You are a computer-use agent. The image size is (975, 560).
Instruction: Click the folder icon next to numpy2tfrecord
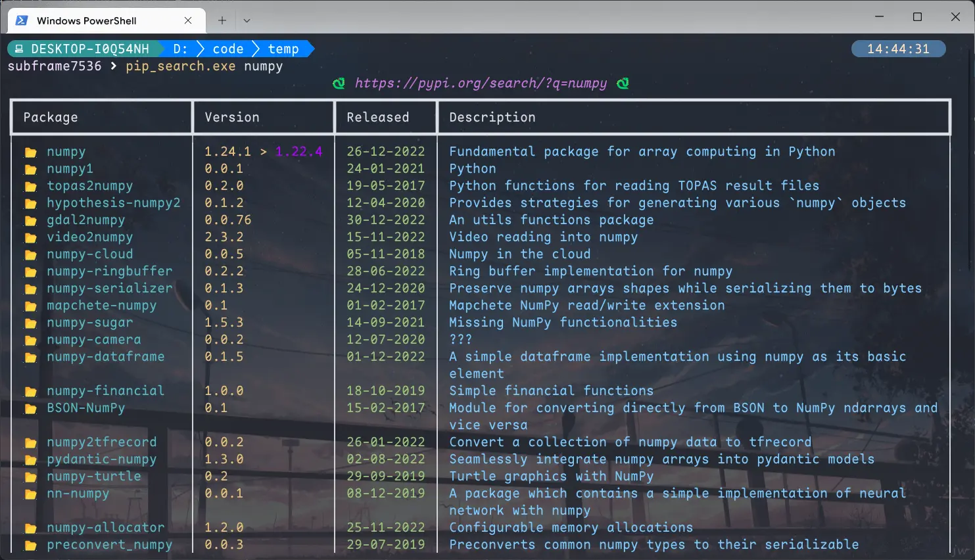[x=30, y=443]
